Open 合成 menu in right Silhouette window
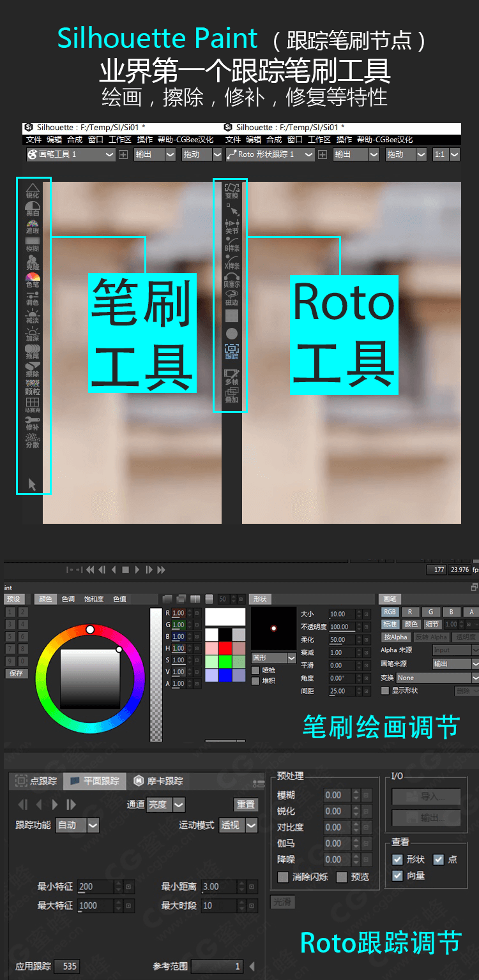The width and height of the screenshot is (479, 980). [274, 139]
